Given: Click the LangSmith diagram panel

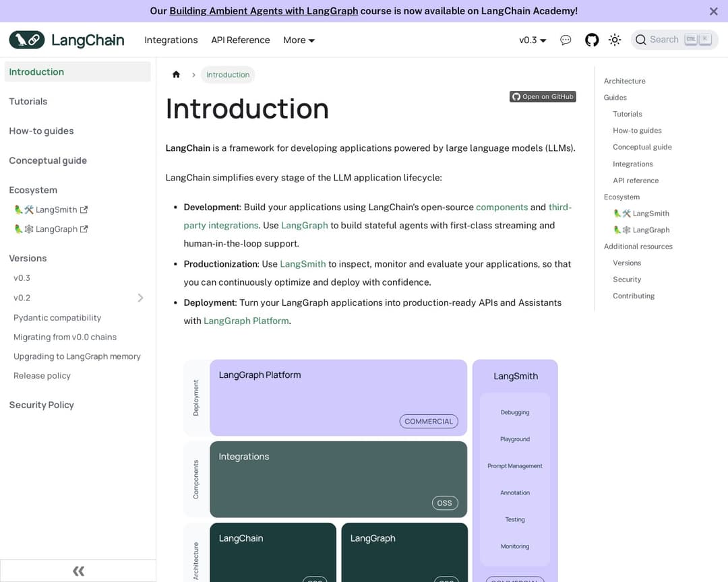Looking at the screenshot, I should (x=515, y=471).
